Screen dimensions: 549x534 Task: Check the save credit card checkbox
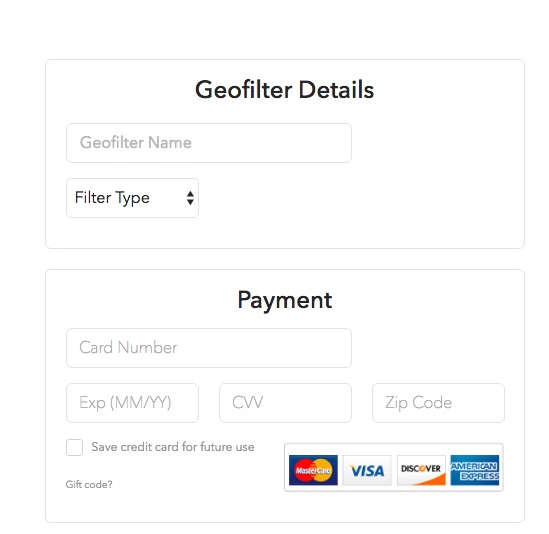75,447
